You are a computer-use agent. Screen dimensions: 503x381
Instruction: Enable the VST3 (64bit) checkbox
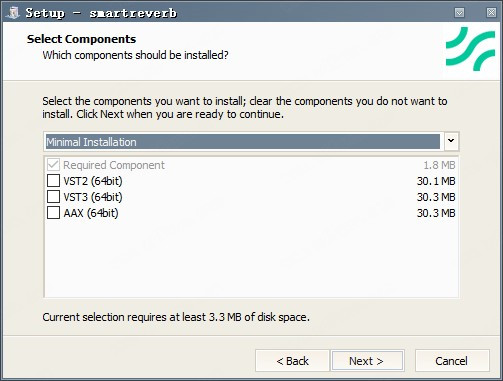click(x=53, y=197)
